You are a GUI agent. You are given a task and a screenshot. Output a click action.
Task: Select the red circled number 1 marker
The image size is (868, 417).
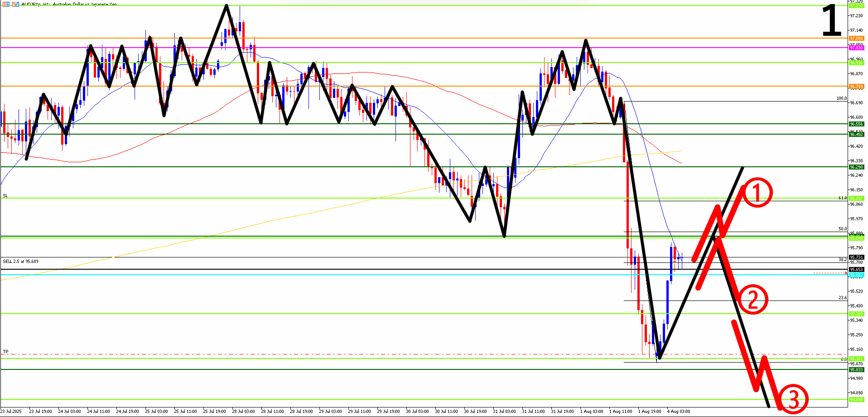[x=756, y=193]
